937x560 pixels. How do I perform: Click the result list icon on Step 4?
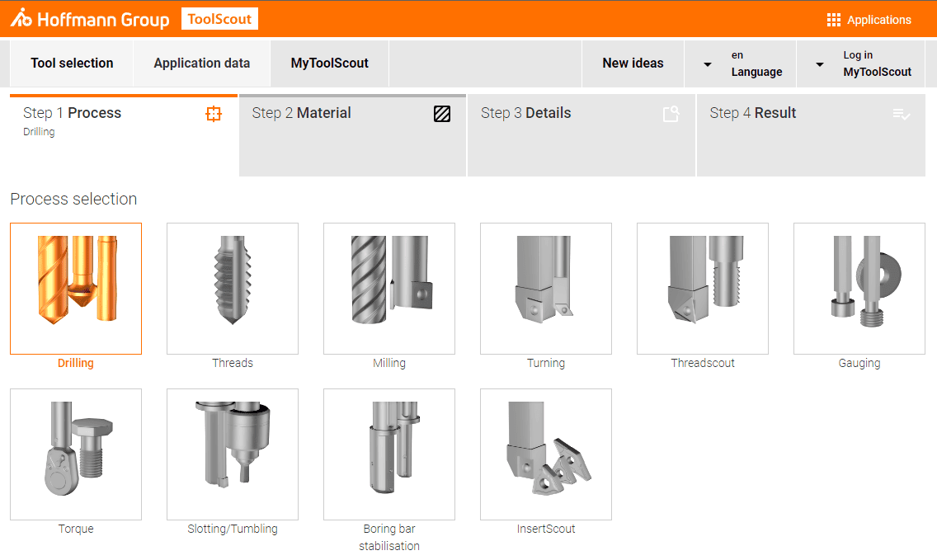tap(901, 114)
